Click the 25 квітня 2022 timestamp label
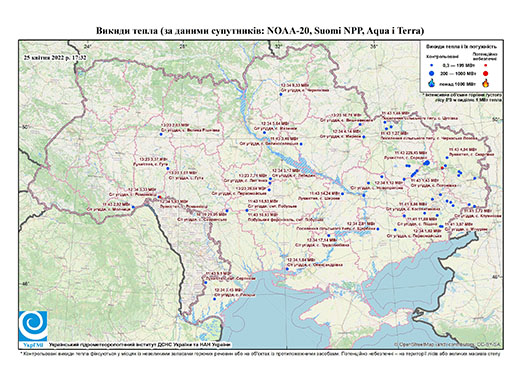The height and width of the screenshot is (368, 520). coord(55,57)
